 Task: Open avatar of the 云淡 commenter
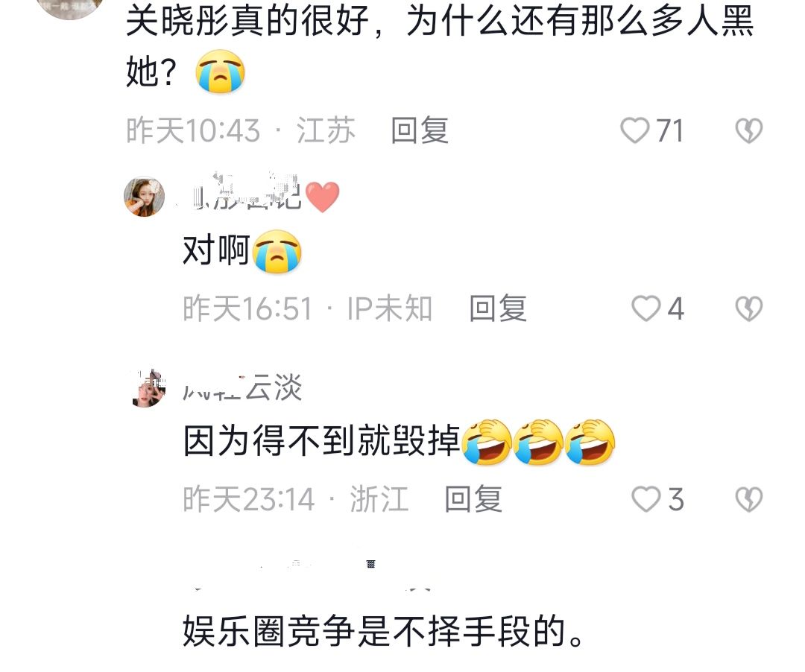pyautogui.click(x=148, y=388)
